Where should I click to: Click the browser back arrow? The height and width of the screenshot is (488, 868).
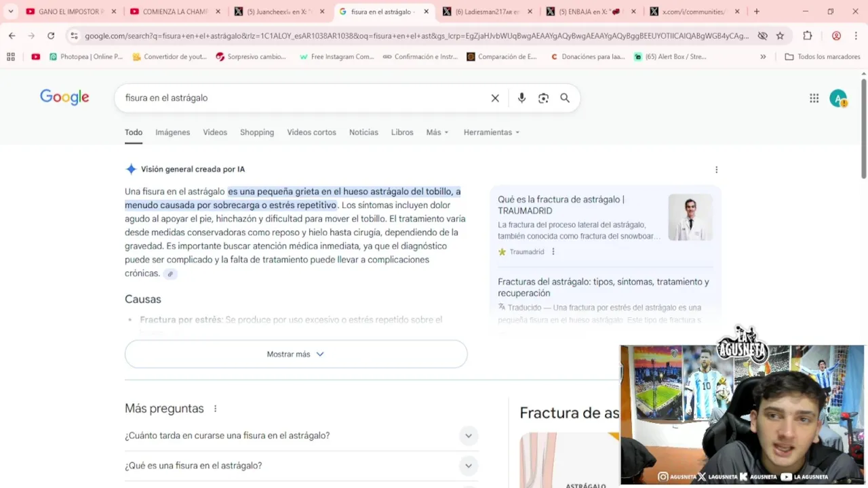click(12, 36)
